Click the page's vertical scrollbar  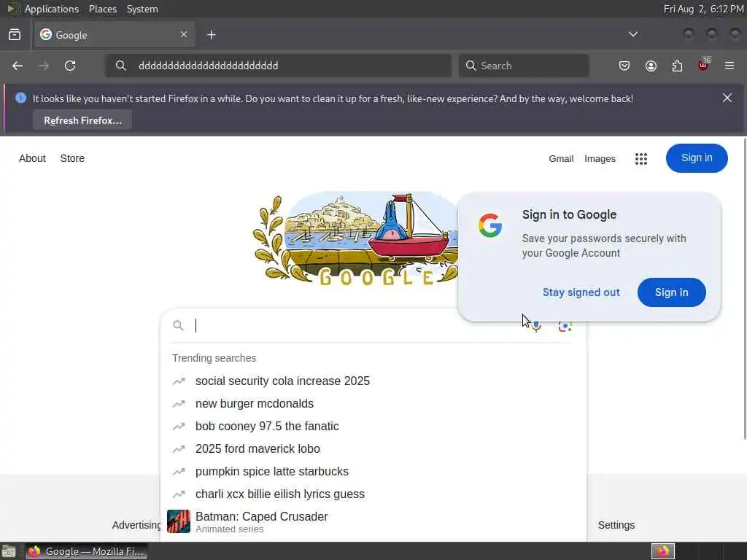pyautogui.click(x=745, y=289)
